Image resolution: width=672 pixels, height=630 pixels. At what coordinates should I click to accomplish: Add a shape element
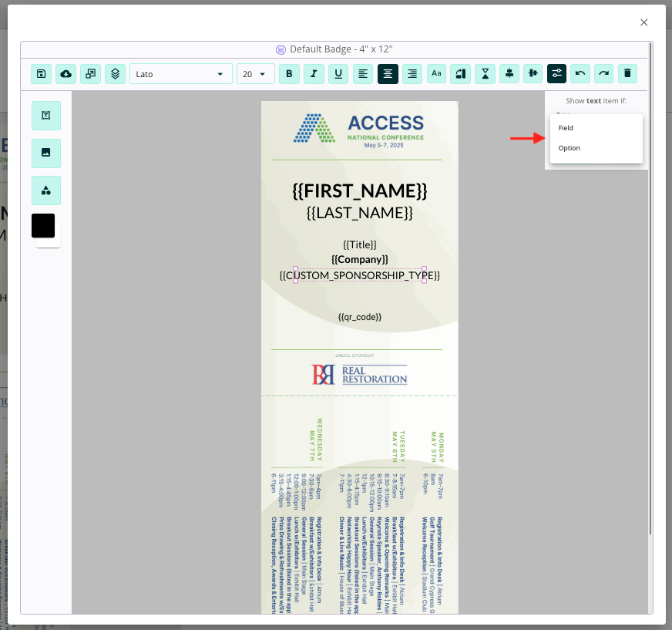click(x=46, y=190)
